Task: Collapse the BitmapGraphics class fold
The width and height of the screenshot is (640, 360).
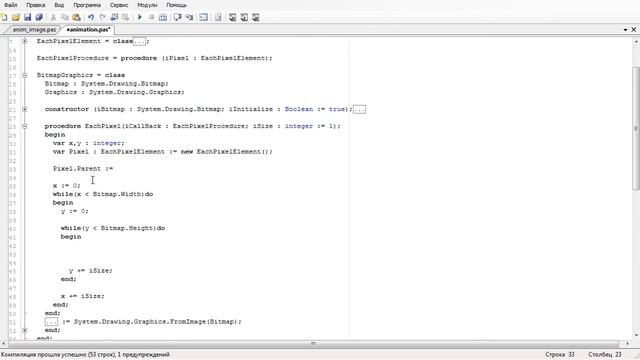Action: [25, 75]
